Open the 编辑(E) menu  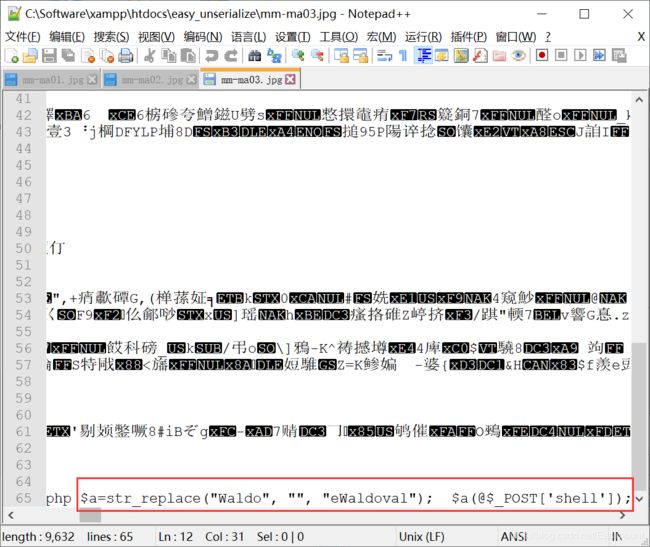tap(67, 37)
